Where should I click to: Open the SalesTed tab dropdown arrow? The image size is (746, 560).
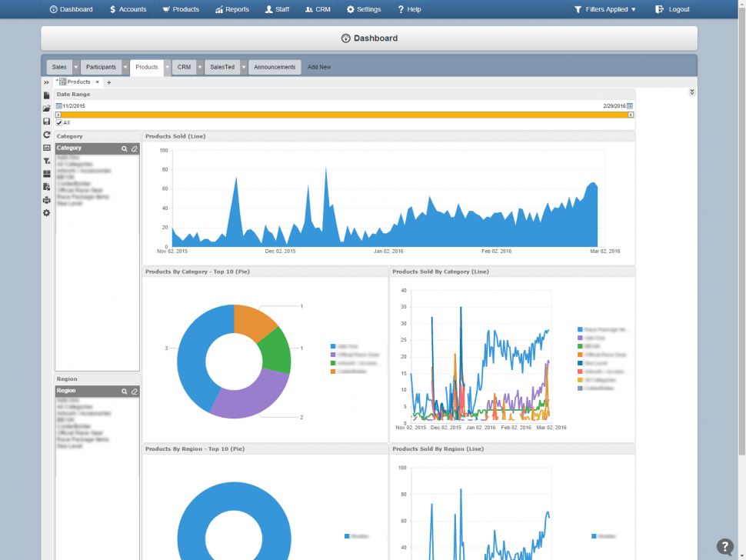pos(244,67)
